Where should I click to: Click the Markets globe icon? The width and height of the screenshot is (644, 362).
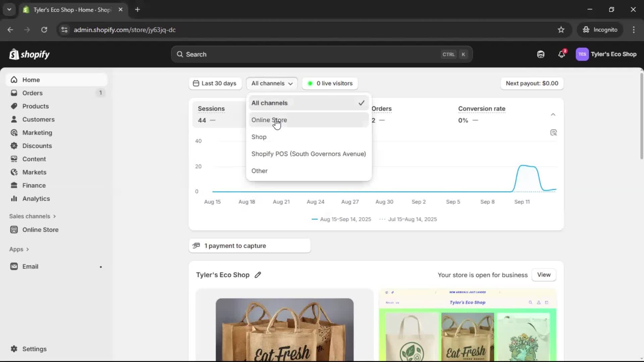14,172
